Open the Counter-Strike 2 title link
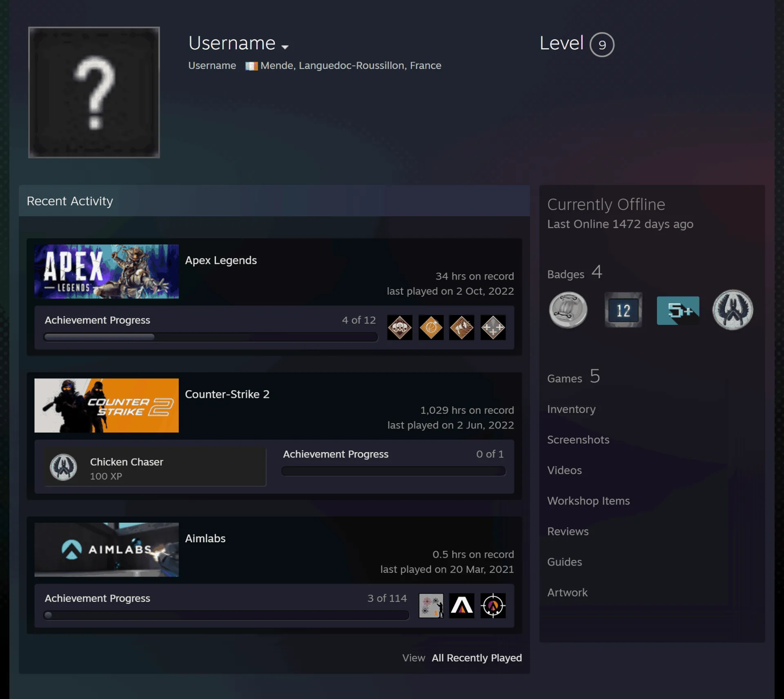784x699 pixels. 227,394
